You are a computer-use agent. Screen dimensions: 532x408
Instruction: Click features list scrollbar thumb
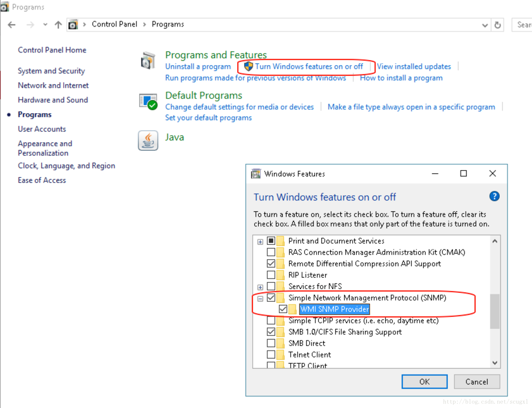pos(495,312)
